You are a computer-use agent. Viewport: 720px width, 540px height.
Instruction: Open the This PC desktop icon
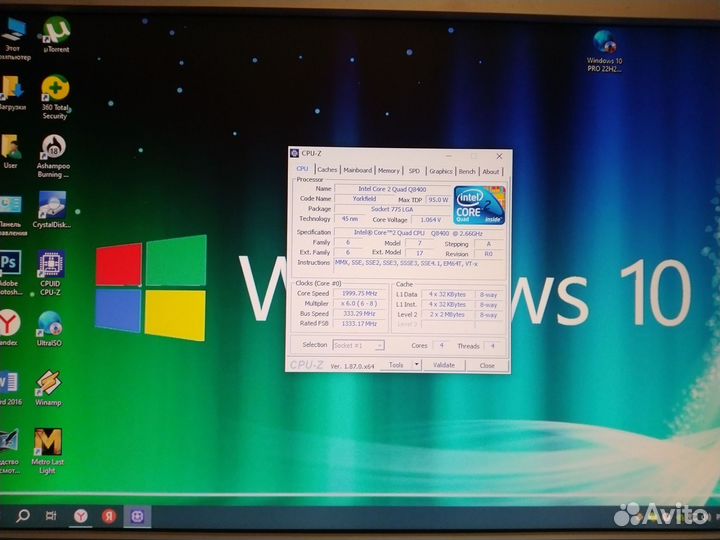[13, 39]
